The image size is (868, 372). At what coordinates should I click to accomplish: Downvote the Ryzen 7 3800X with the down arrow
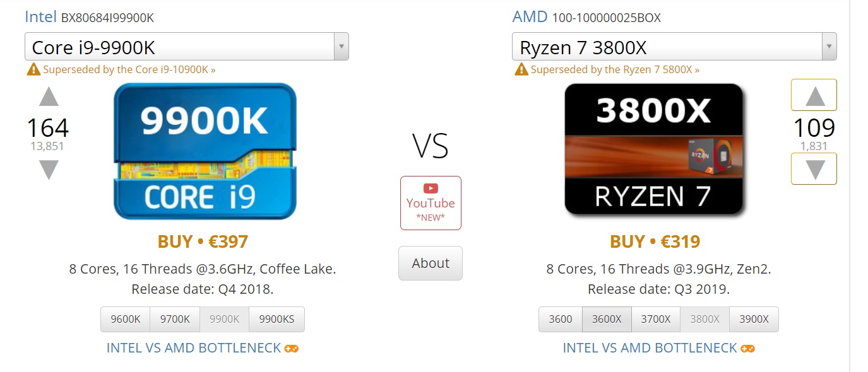(813, 168)
